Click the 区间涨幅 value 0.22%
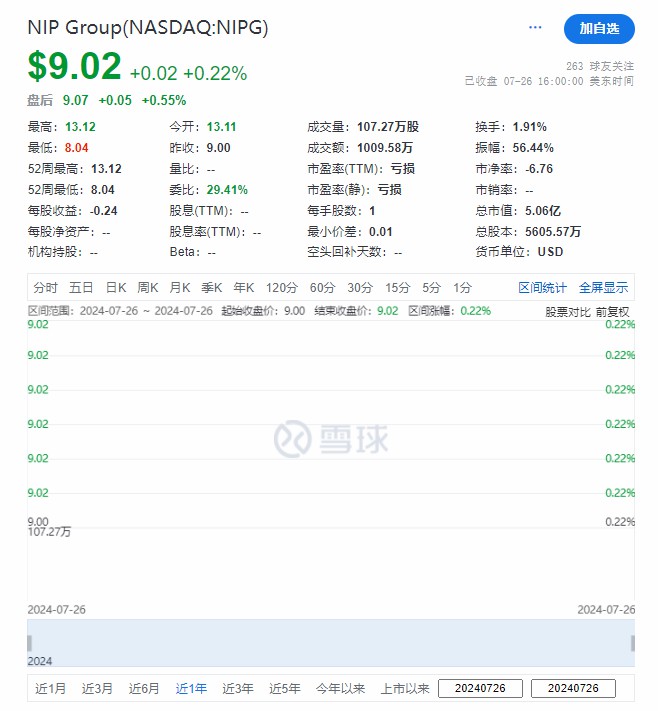 pos(476,311)
